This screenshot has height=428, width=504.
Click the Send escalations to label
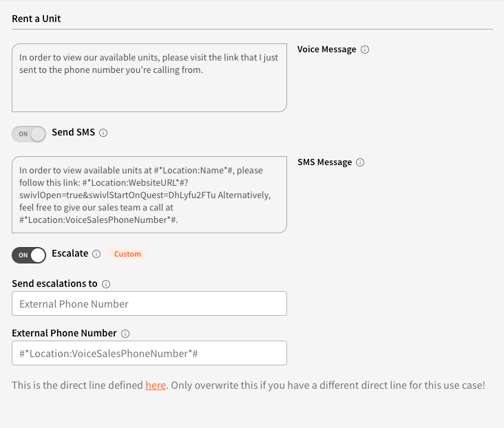pyautogui.click(x=55, y=284)
